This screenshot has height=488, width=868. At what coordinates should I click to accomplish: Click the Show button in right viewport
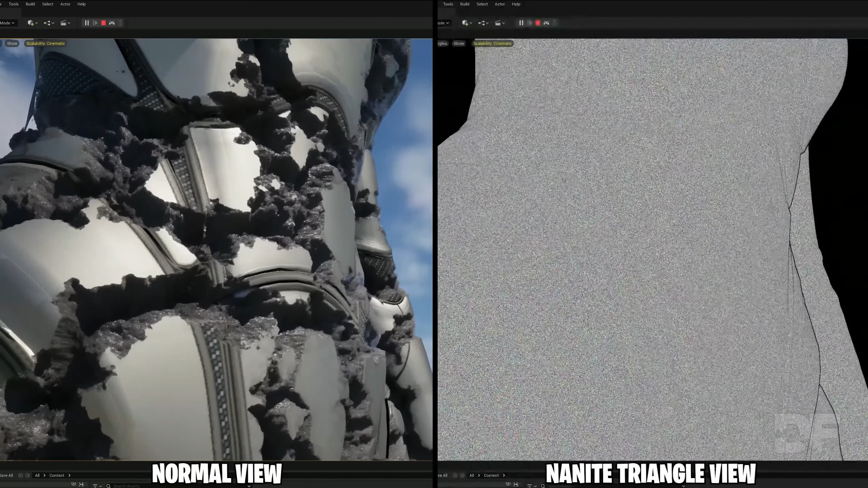pos(459,43)
